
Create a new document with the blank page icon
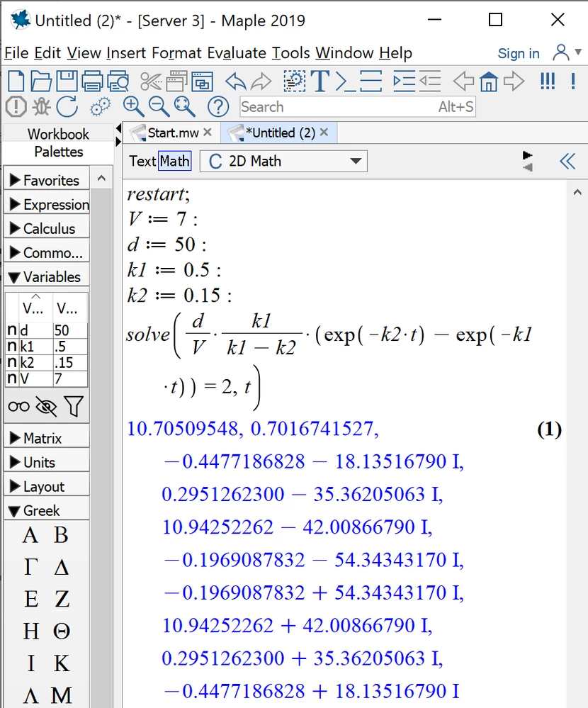[16, 82]
